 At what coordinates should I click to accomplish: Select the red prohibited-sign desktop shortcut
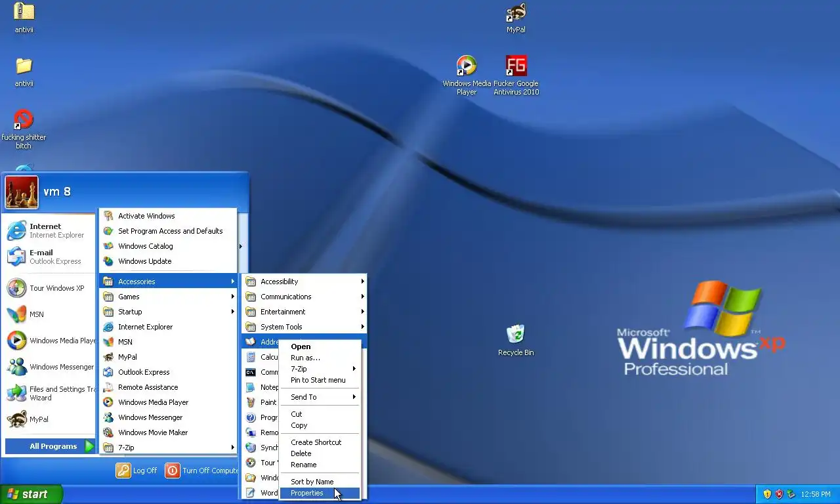pyautogui.click(x=24, y=129)
